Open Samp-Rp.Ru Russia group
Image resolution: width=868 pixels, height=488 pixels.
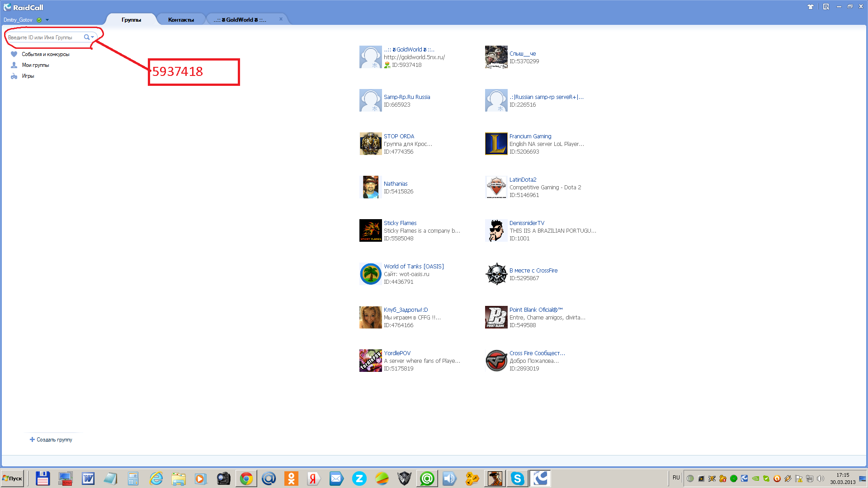click(407, 97)
